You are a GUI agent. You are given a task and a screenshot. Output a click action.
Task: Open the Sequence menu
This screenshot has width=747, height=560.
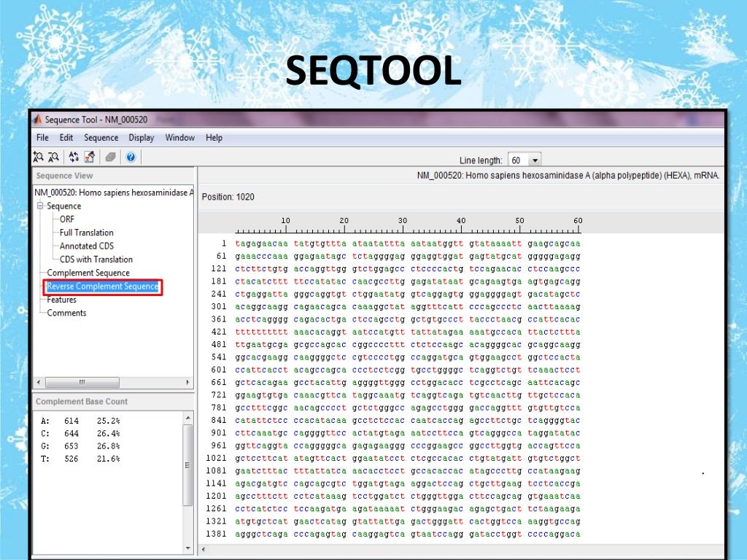click(101, 138)
